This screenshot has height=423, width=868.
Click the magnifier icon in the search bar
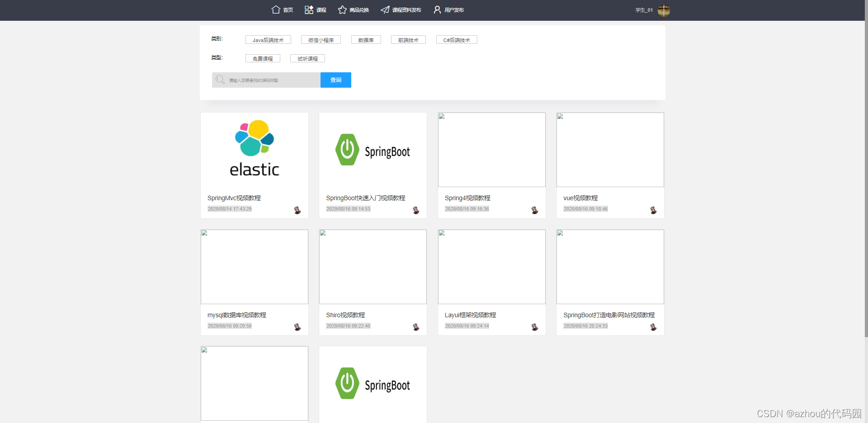220,80
